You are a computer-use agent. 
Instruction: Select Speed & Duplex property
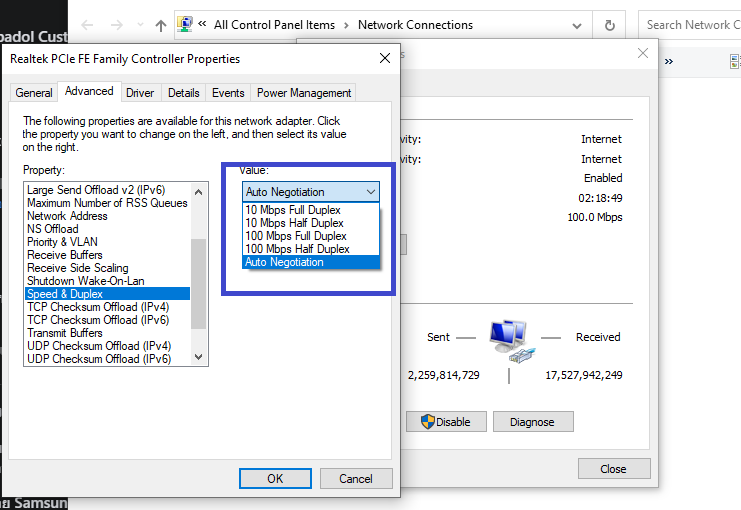click(x=107, y=294)
